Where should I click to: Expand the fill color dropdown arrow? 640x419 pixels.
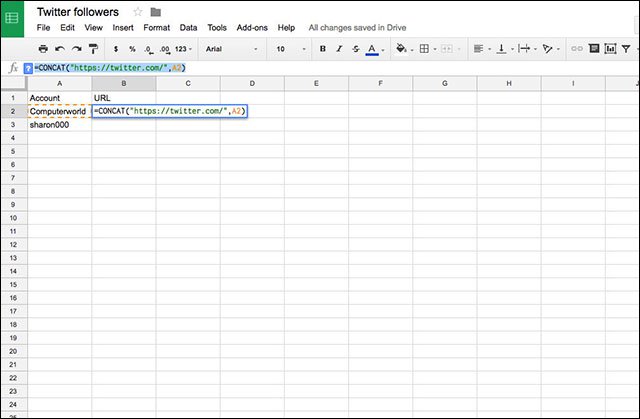pos(411,50)
